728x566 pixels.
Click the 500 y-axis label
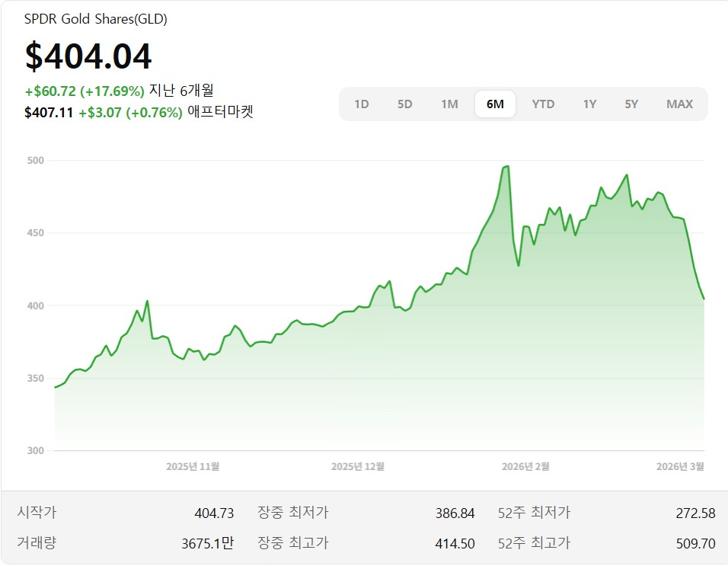click(x=35, y=161)
